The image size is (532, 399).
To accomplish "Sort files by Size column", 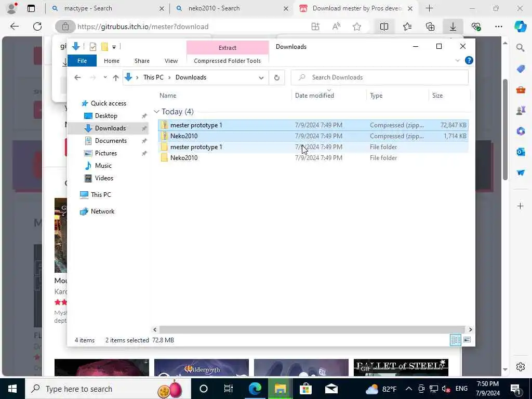I will pyautogui.click(x=437, y=96).
